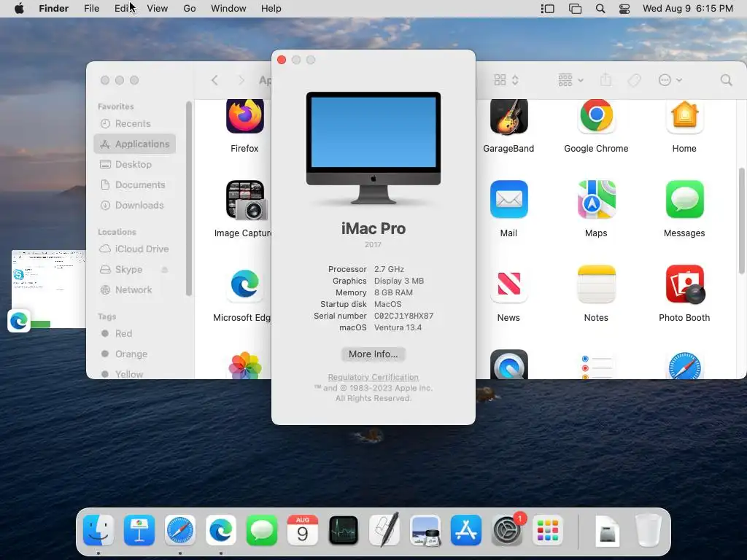
Task: Open the Regulatory Certification link
Action: tap(373, 377)
